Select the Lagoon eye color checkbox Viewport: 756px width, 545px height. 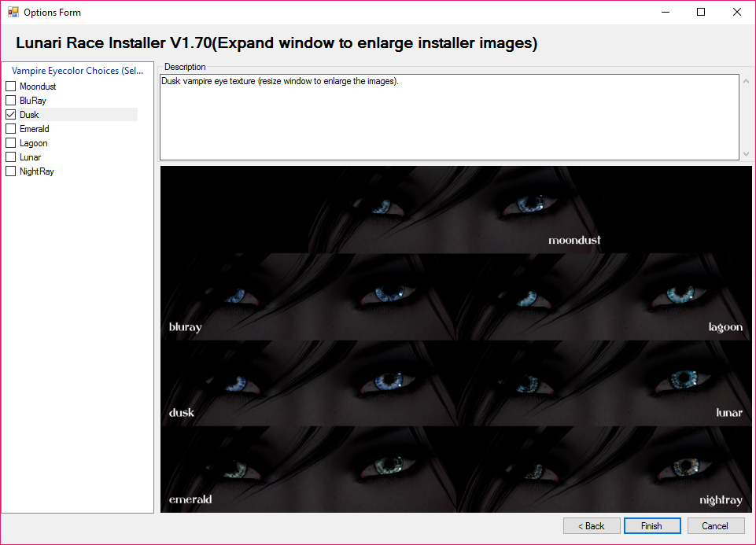pos(10,143)
